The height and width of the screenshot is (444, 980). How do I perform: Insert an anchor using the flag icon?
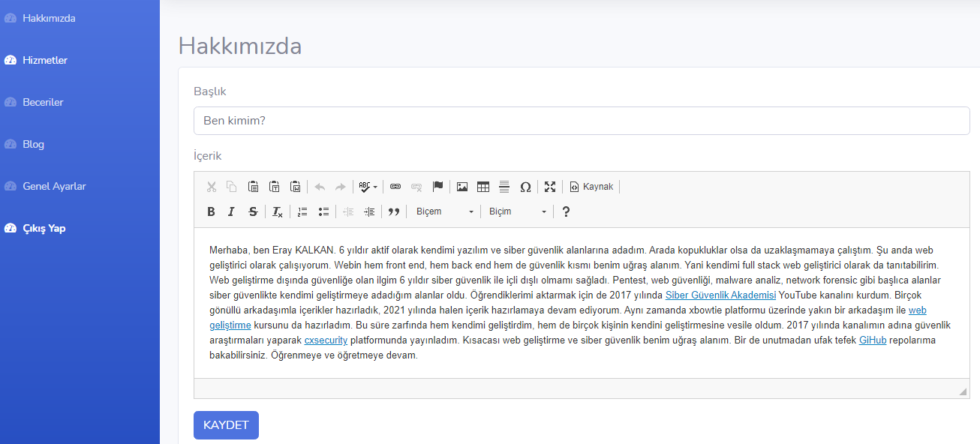[437, 186]
